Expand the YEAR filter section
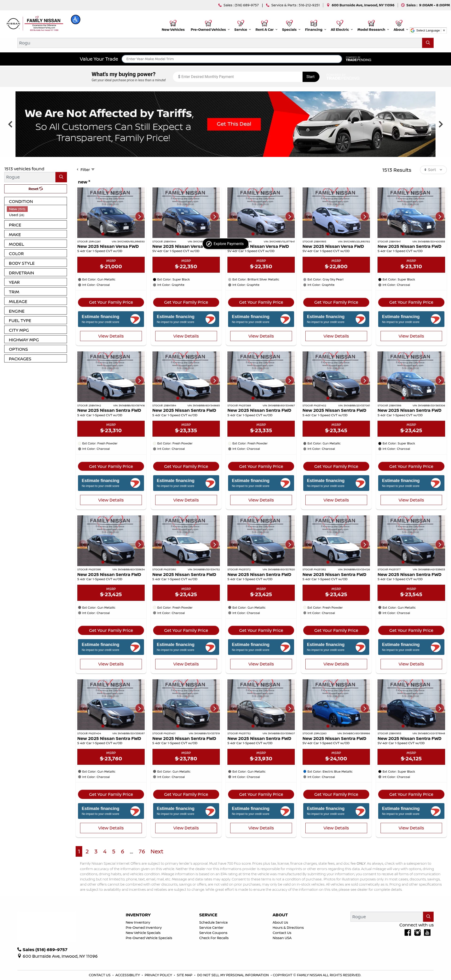The height and width of the screenshot is (980, 451). click(x=35, y=282)
